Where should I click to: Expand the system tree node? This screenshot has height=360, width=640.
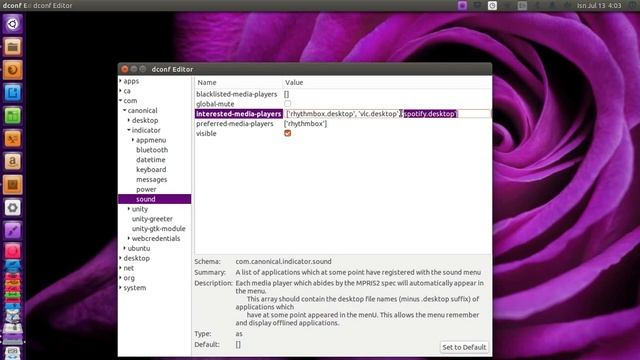point(121,287)
